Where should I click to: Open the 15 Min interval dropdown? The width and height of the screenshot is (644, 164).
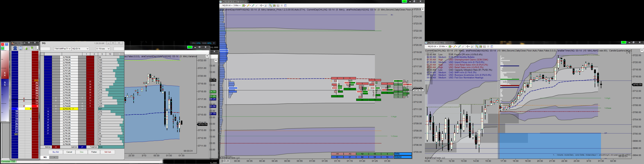pos(443,46)
